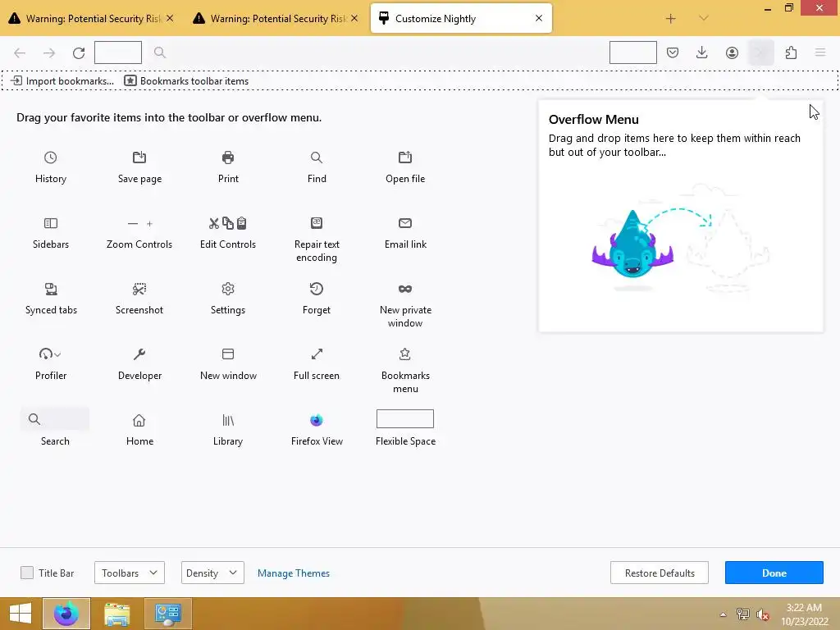Click the Repair text encoding icon
This screenshot has width=840, height=630.
tap(317, 223)
